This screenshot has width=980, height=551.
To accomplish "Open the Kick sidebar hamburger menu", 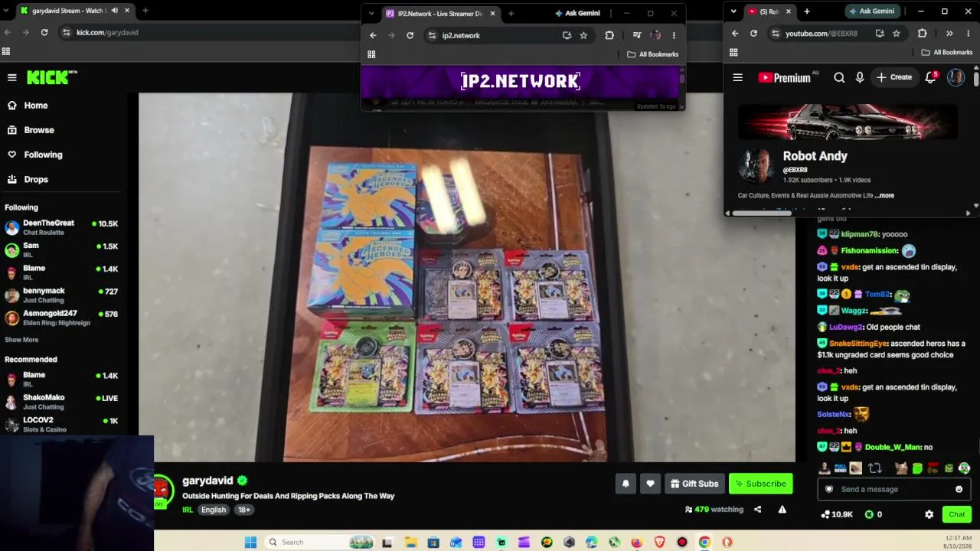I will [12, 77].
